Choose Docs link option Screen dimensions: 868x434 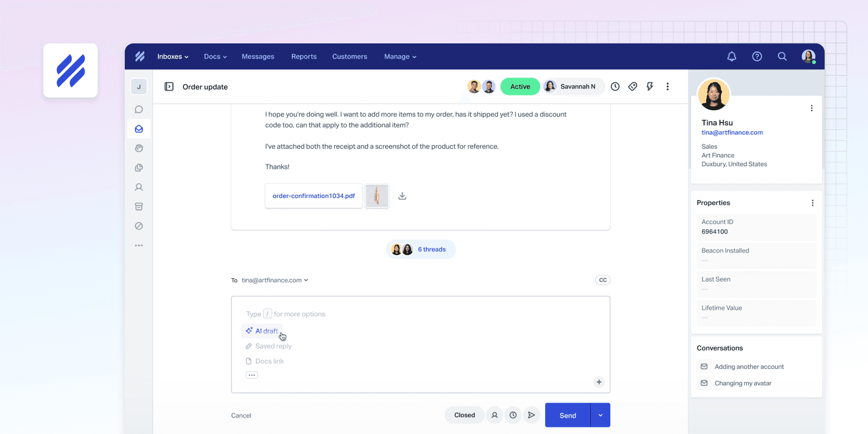coord(265,361)
